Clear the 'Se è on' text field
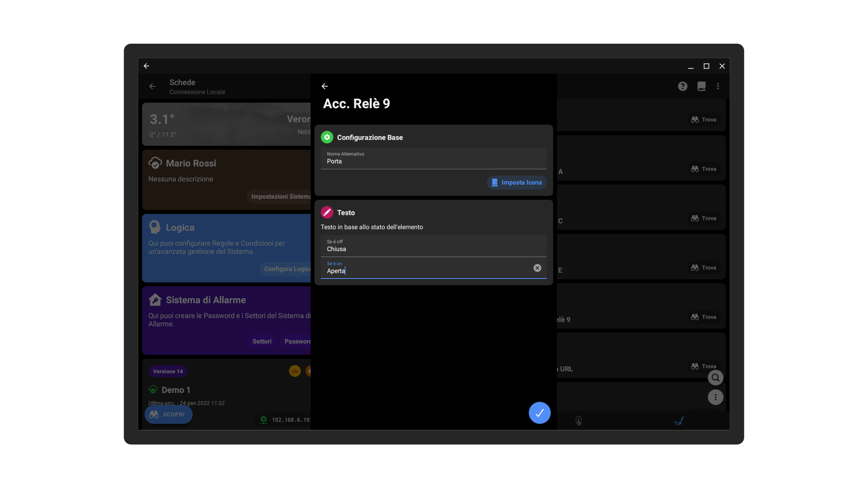Viewport: 868px width, 488px height. coord(537,268)
